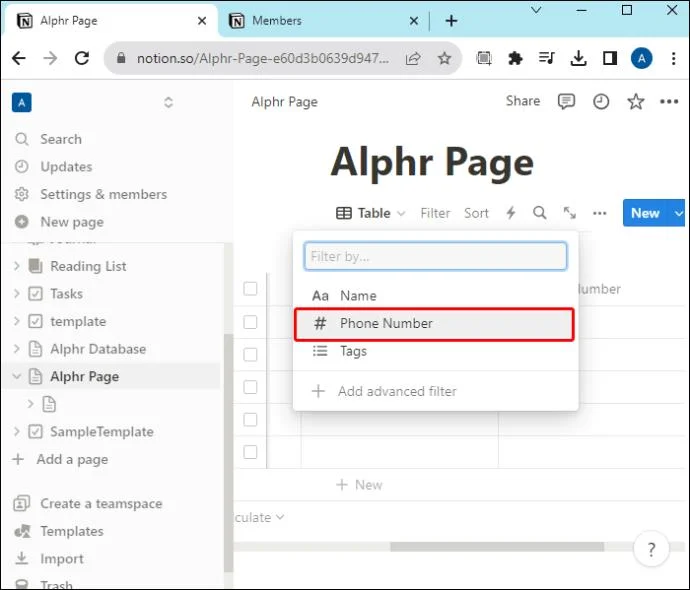Image resolution: width=690 pixels, height=590 pixels.
Task: Open the table view options ellipsis
Action: point(599,213)
